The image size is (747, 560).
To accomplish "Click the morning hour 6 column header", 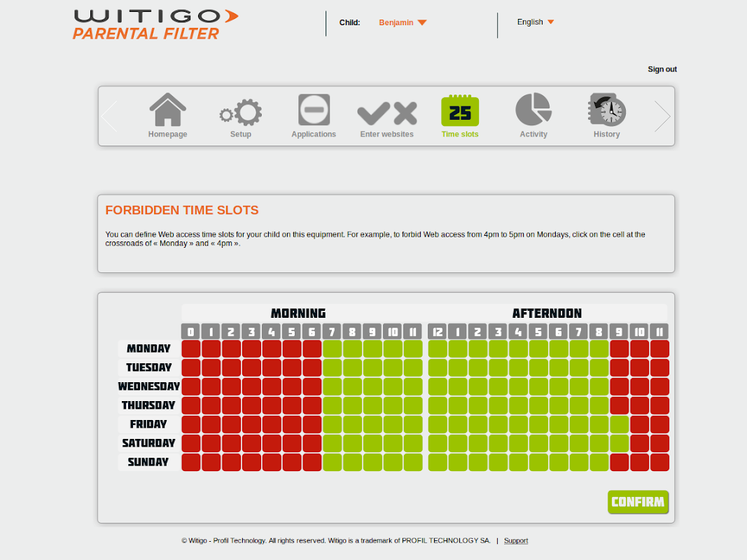I will pos(312,331).
